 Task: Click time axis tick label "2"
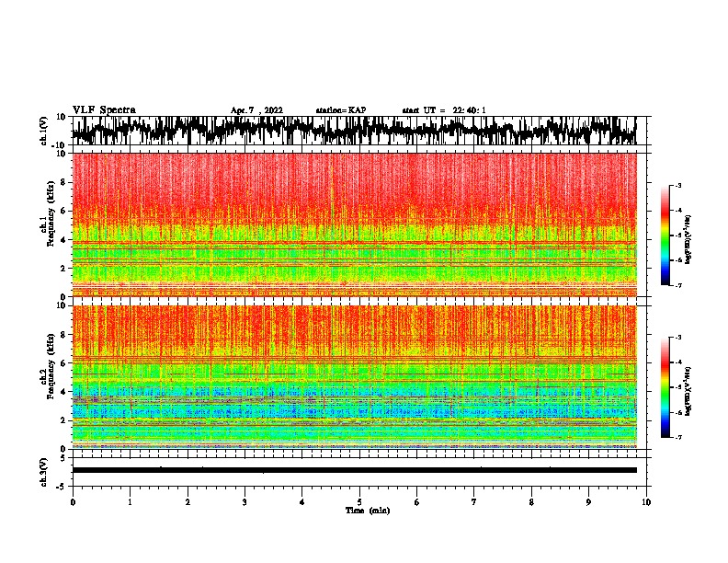pyautogui.click(x=188, y=502)
